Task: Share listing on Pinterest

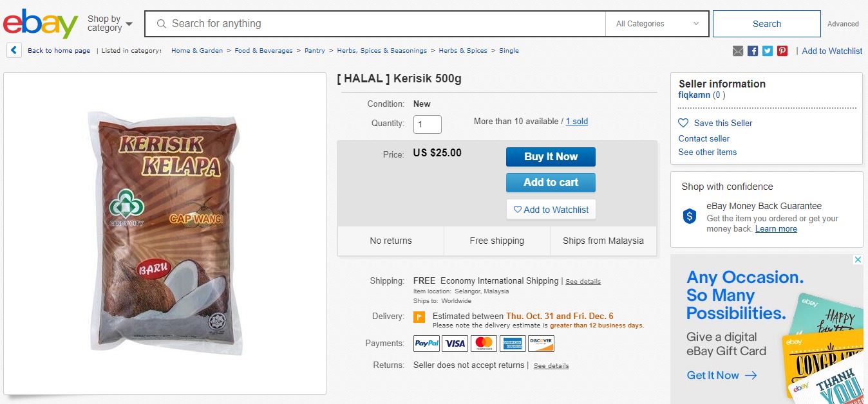Action: [782, 51]
